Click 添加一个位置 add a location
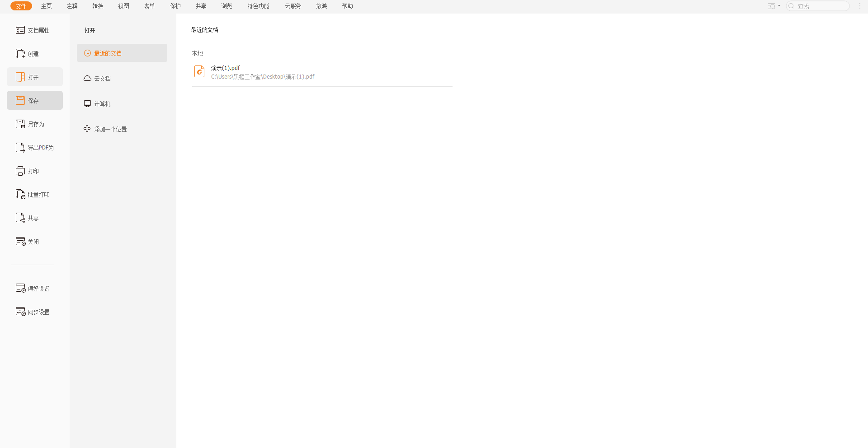 (110, 129)
